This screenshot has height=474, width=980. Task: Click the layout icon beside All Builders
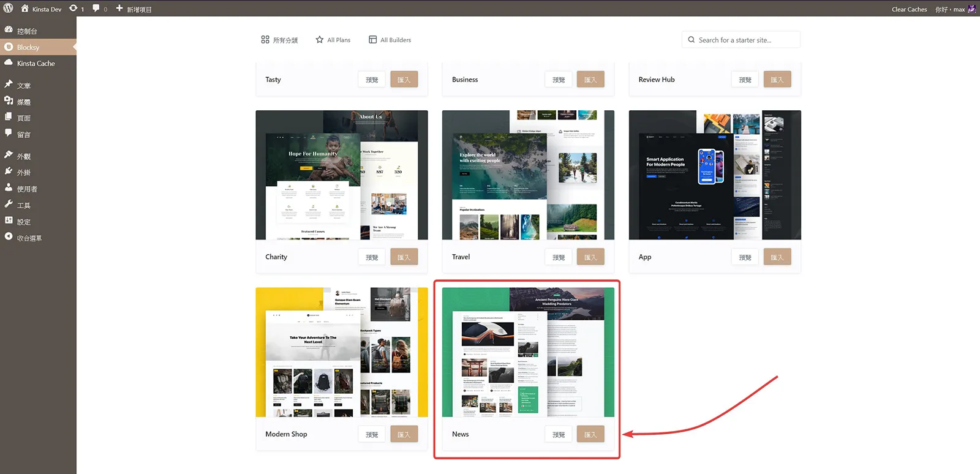click(x=372, y=40)
